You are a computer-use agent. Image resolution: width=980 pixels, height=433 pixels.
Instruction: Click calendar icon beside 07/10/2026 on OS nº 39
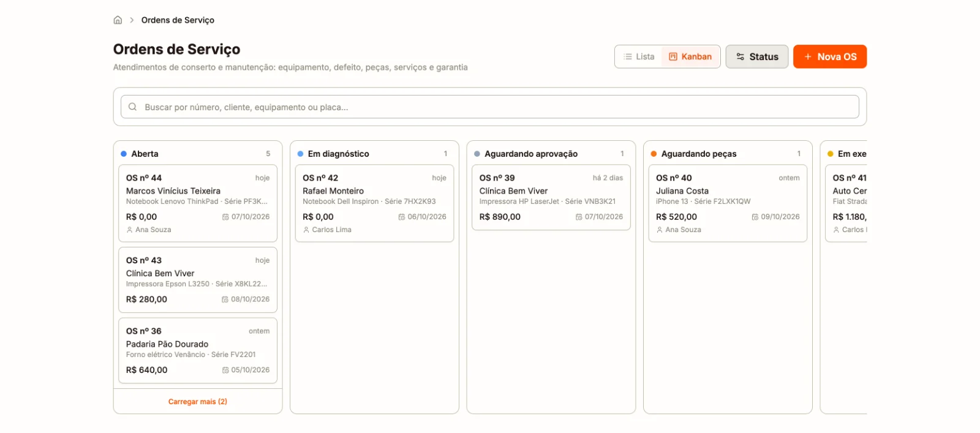579,217
